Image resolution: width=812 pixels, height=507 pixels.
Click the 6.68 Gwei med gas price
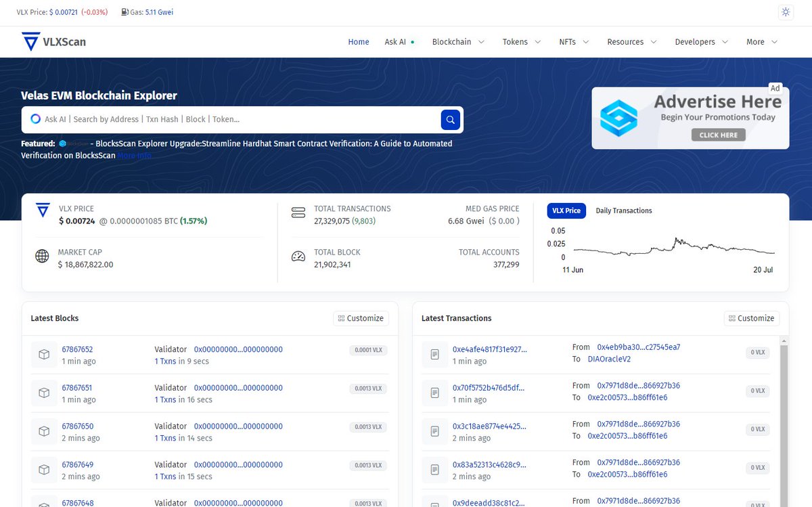click(x=466, y=221)
